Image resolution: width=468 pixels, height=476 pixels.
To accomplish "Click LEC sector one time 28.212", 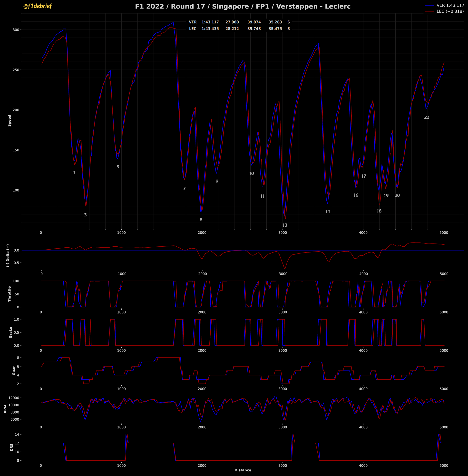I will (232, 29).
